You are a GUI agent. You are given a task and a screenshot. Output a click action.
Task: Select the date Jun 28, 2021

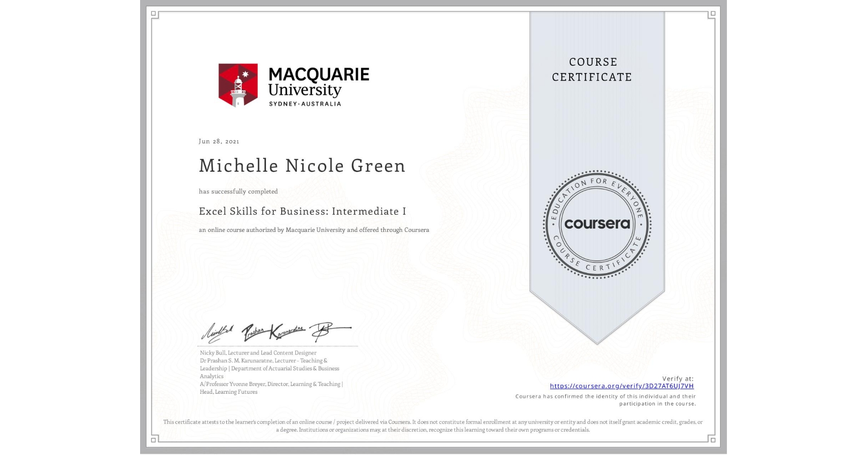click(218, 141)
